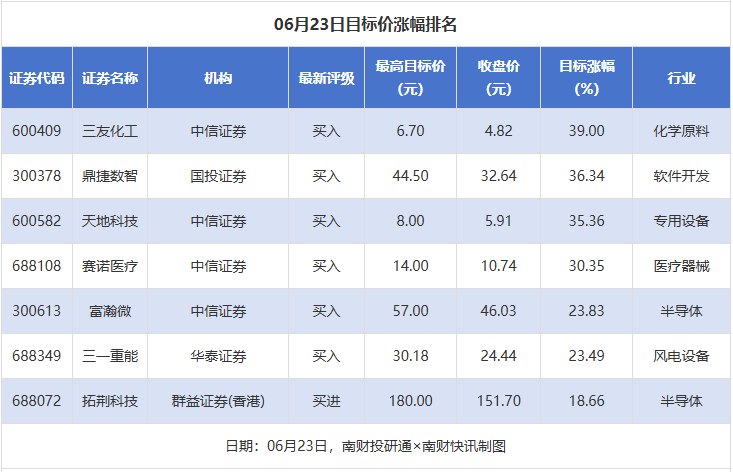Click closing price 151.70
Image resolution: width=733 pixels, height=472 pixels.
[498, 400]
